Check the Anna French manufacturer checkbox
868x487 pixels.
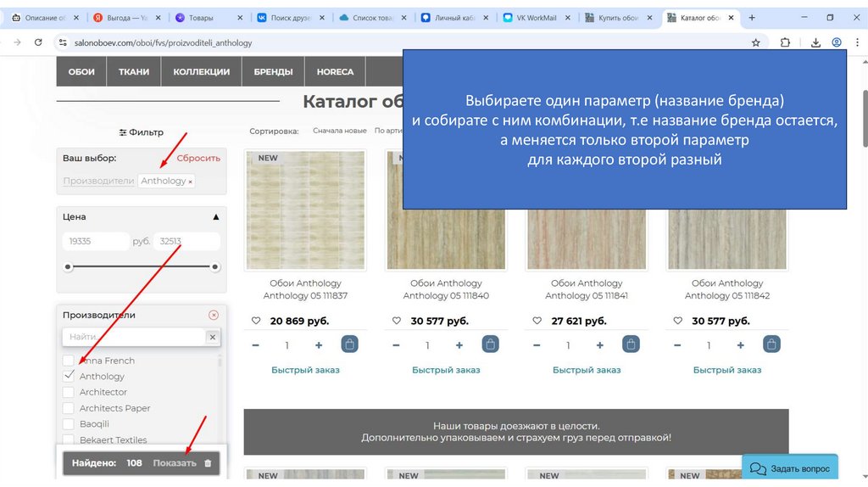pyautogui.click(x=68, y=361)
